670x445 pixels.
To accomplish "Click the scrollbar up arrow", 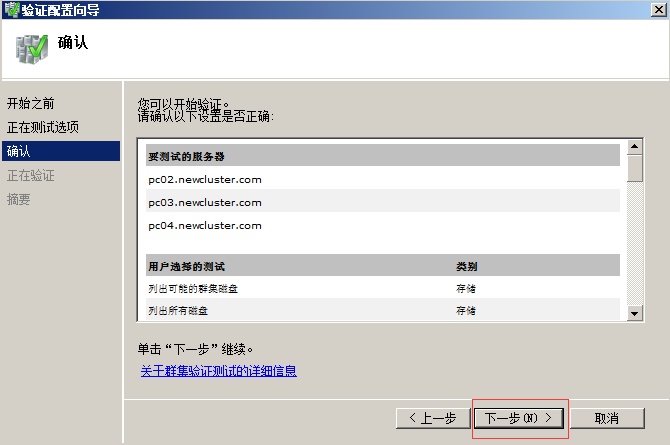I will coord(635,147).
